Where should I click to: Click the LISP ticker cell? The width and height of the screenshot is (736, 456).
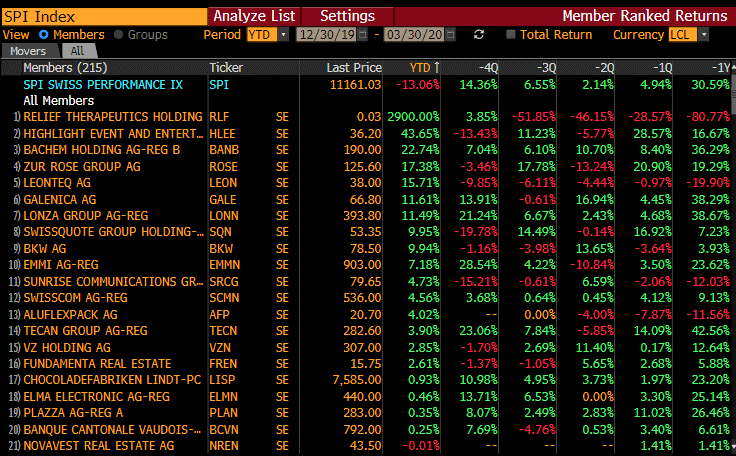[222, 379]
